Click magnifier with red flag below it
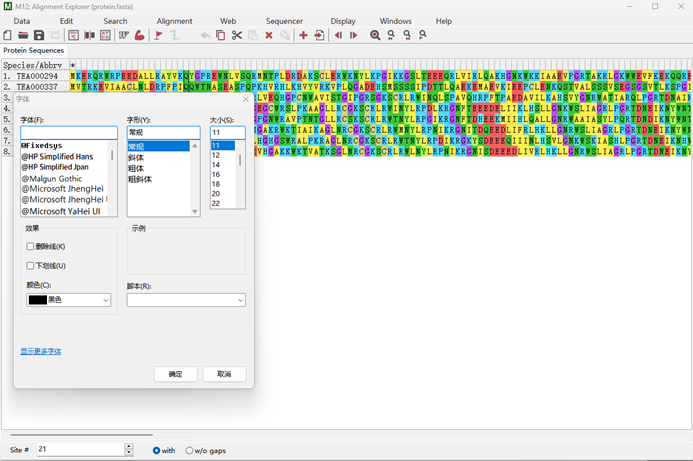The height and width of the screenshot is (461, 693). click(x=423, y=35)
